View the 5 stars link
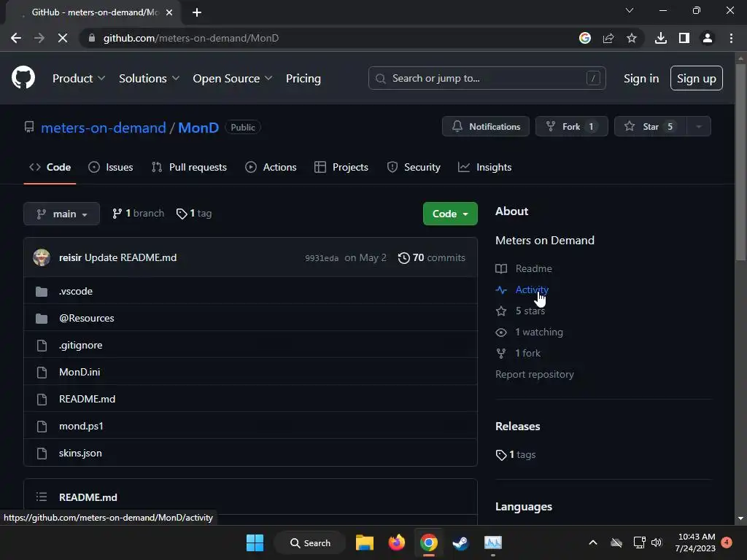747x560 pixels. point(530,311)
